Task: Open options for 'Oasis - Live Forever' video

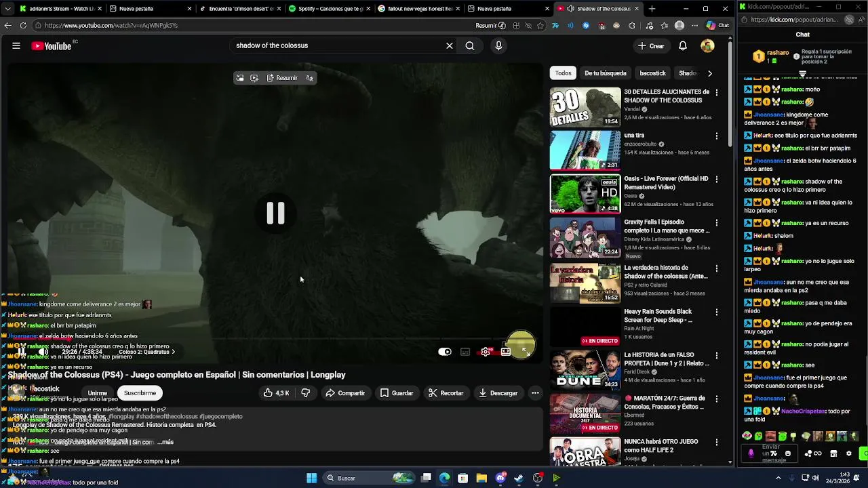Action: tap(716, 180)
